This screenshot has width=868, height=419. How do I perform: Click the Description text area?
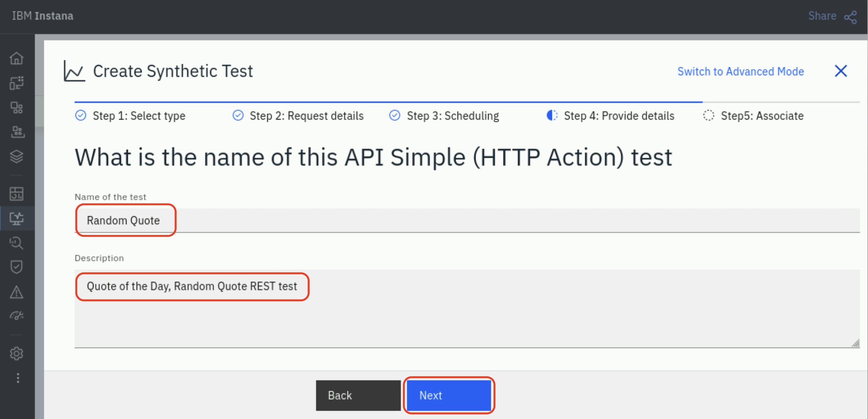click(x=467, y=308)
